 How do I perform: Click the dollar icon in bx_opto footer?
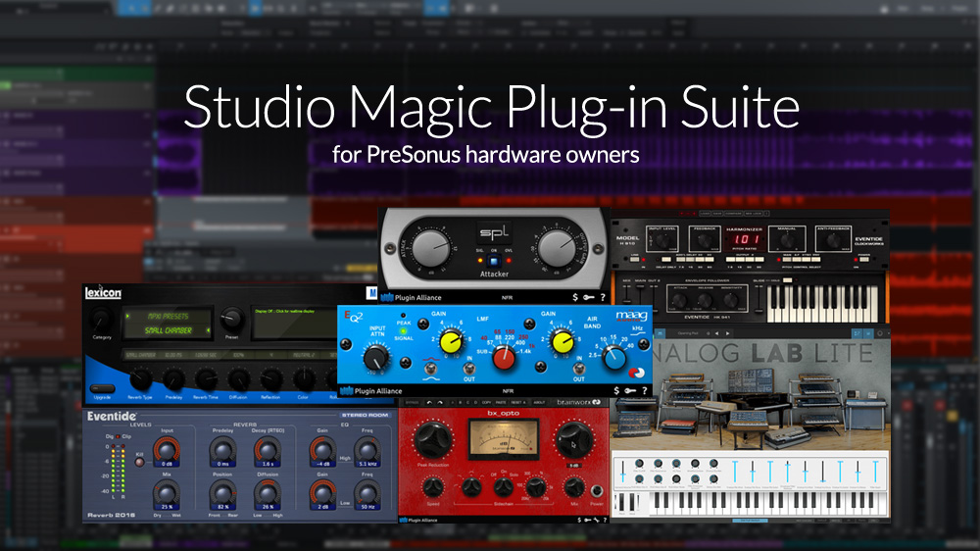579,520
